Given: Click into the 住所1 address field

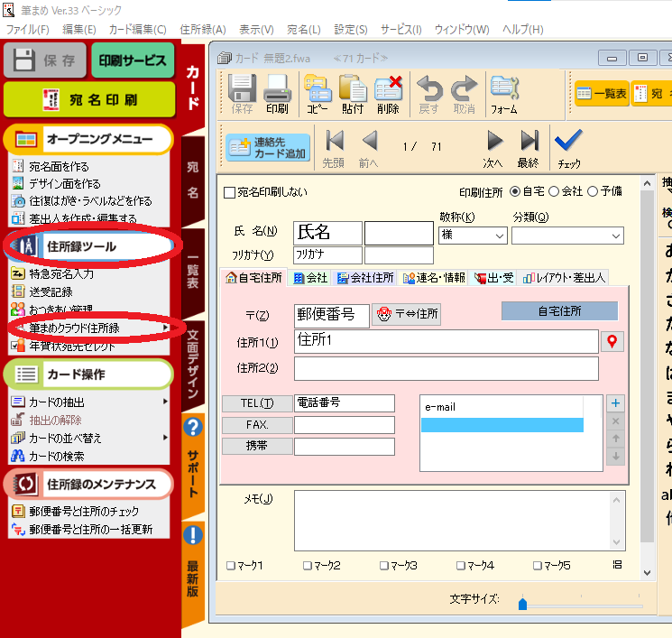Looking at the screenshot, I should click(446, 341).
